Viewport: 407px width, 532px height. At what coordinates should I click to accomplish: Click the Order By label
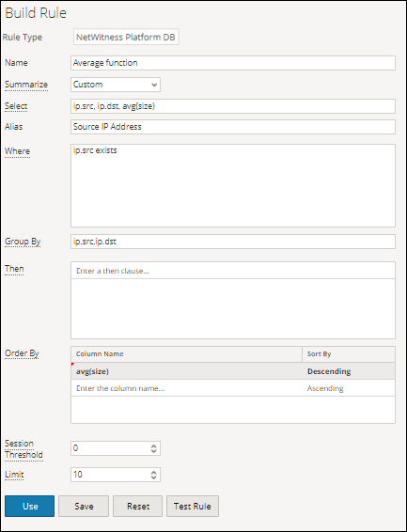(22, 353)
